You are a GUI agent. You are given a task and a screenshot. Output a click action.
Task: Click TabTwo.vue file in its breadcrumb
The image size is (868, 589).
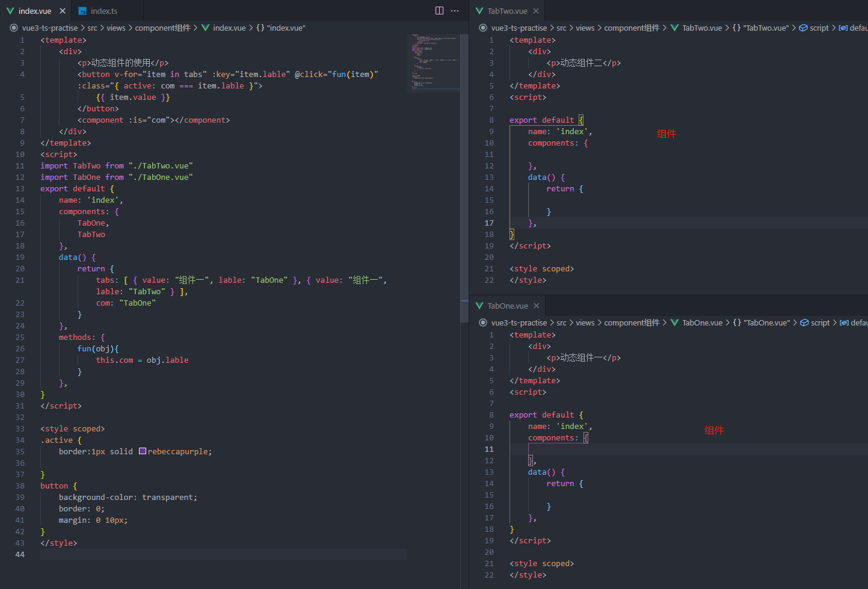point(702,28)
